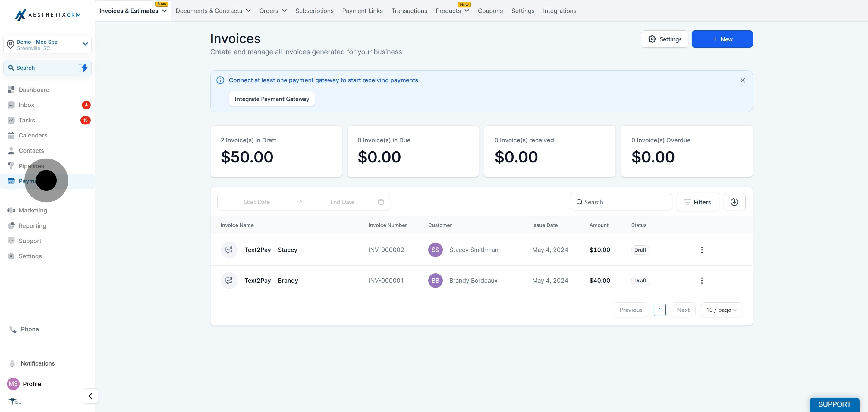
Task: Click customer Stacey Smithman
Action: [x=473, y=250]
